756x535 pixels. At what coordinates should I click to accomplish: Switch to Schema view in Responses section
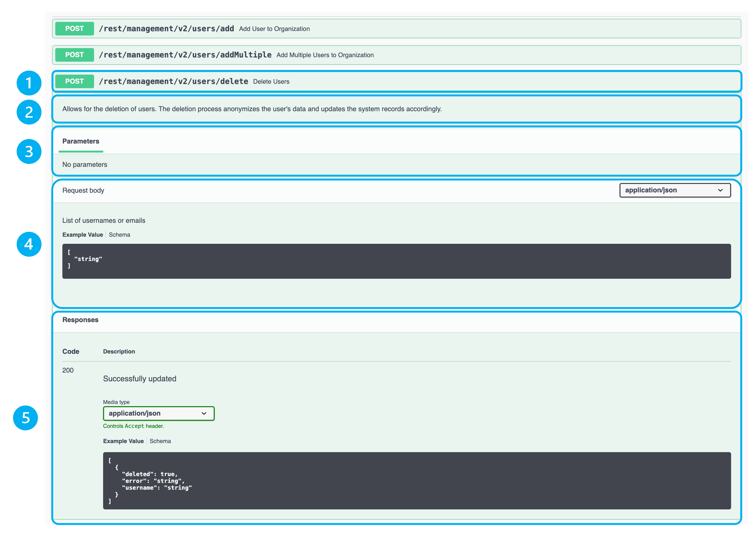click(x=160, y=441)
